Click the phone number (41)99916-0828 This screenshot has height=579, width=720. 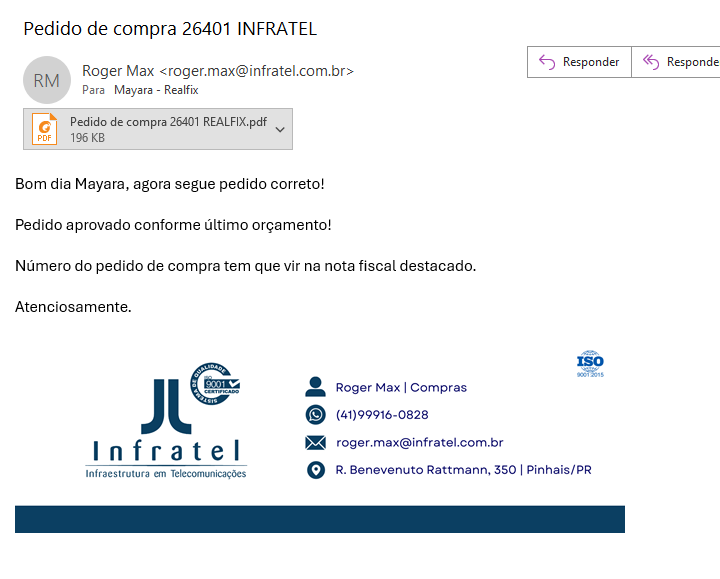point(382,415)
